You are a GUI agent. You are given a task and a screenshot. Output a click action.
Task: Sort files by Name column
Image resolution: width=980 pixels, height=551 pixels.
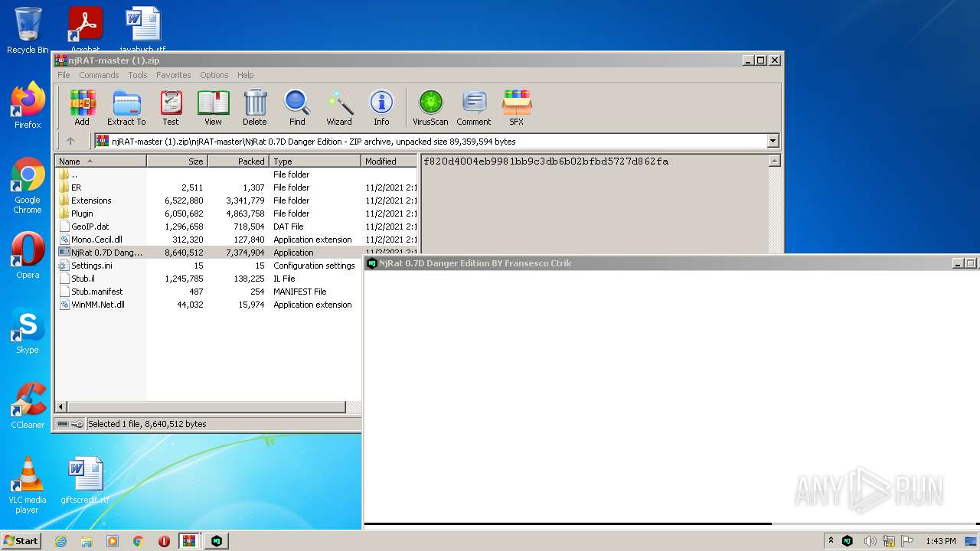click(101, 161)
